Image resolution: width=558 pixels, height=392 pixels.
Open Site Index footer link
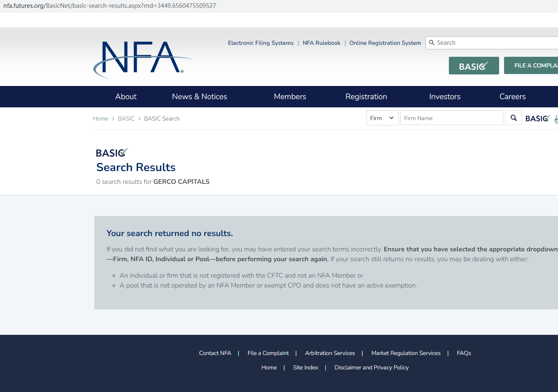[x=306, y=367]
